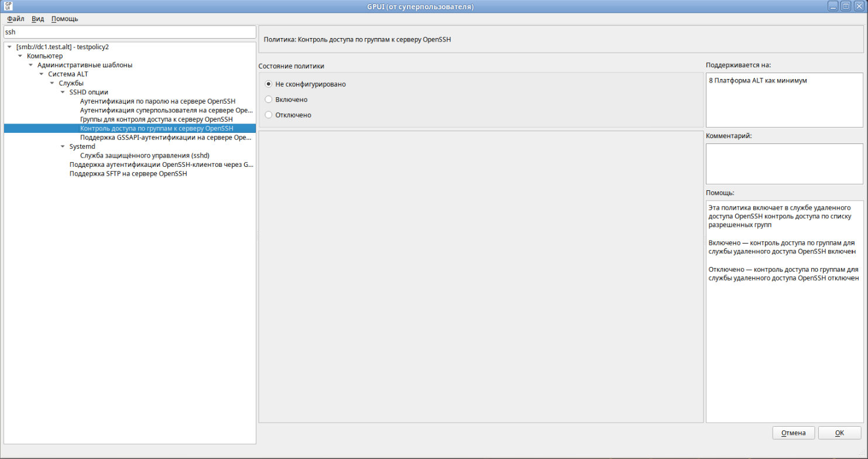This screenshot has width=868, height=459.
Task: Click '8 Платформа ALT как минимум' text
Action: pyautogui.click(x=758, y=80)
